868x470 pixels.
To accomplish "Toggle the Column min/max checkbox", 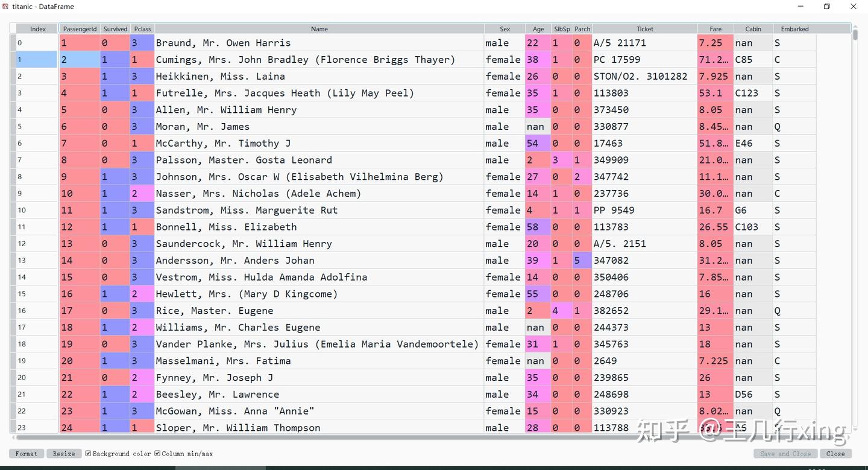I will pyautogui.click(x=157, y=454).
